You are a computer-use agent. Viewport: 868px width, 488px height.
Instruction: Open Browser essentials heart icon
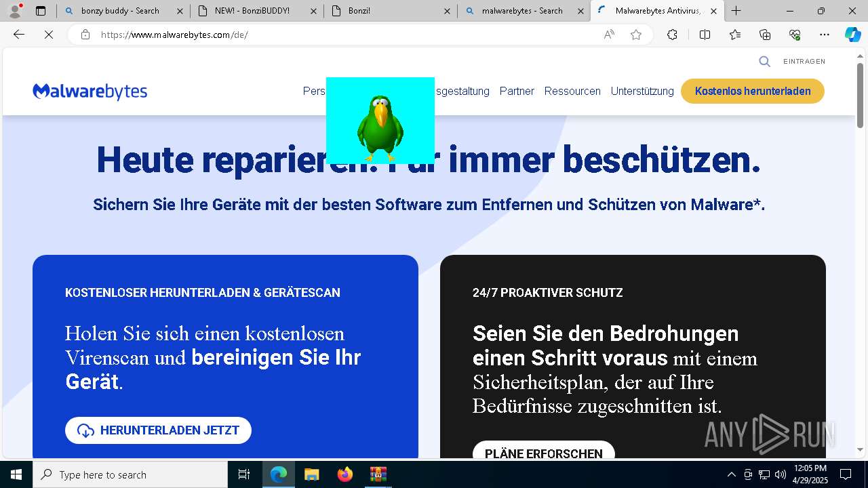(x=795, y=35)
